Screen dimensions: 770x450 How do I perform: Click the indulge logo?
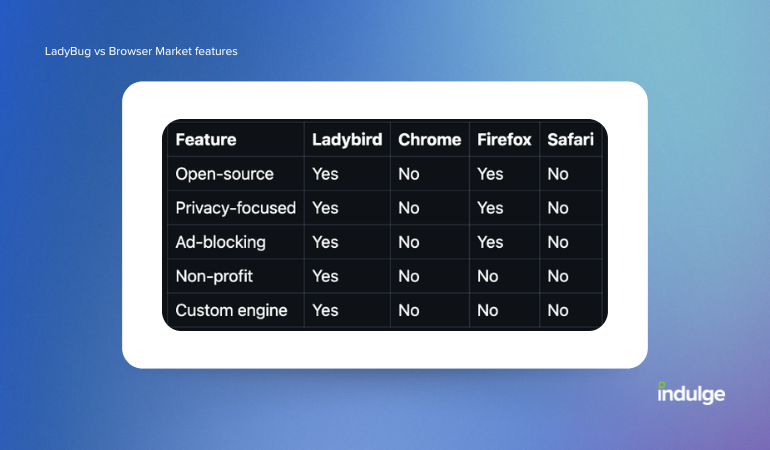[x=691, y=393]
